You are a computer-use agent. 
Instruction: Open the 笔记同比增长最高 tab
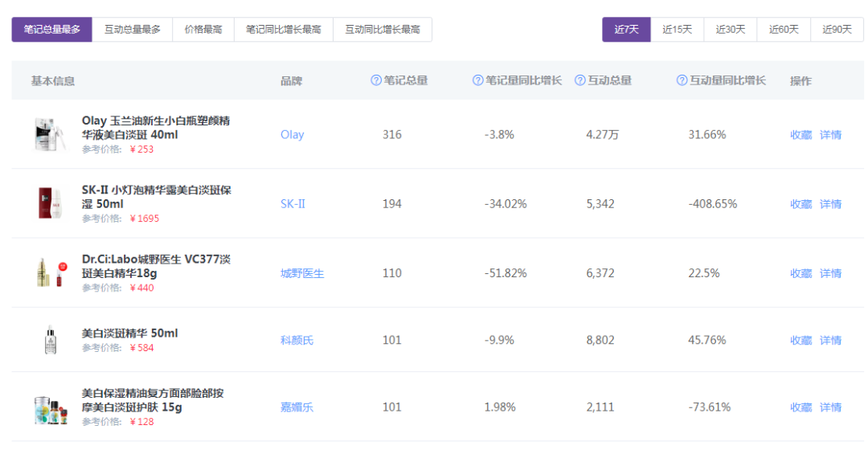pos(284,30)
